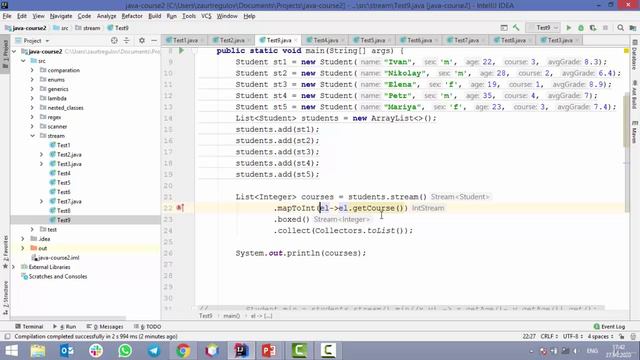This screenshot has height=360, width=640.
Task: Click locate-in-project target icon
Action: click(x=114, y=40)
